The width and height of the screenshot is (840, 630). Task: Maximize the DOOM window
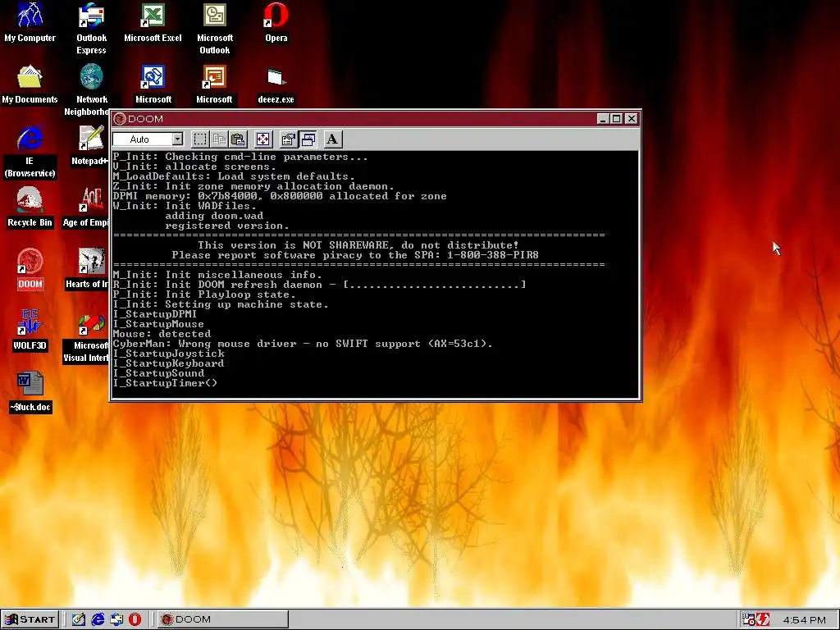616,119
